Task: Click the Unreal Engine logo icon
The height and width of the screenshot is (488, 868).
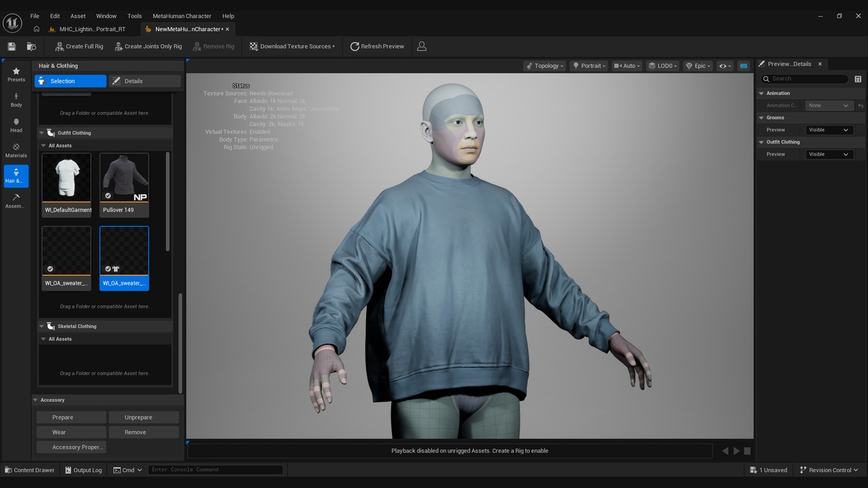Action: click(x=12, y=23)
